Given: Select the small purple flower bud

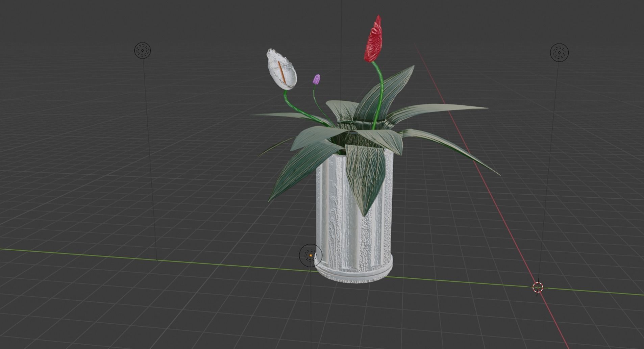Looking at the screenshot, I should click(x=317, y=80).
